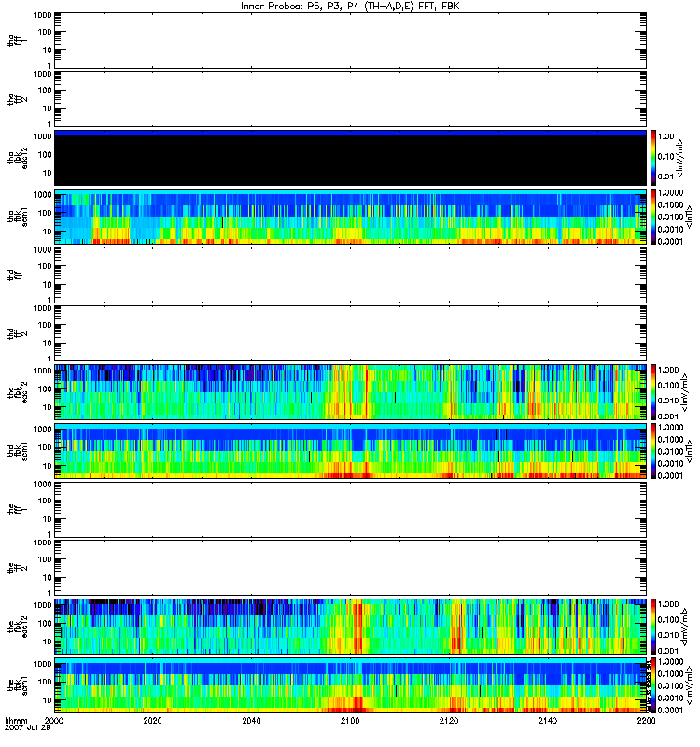700x747 pixels.
Task: Click the the fbk scm1 panel y-axis label
Action: click(x=18, y=685)
